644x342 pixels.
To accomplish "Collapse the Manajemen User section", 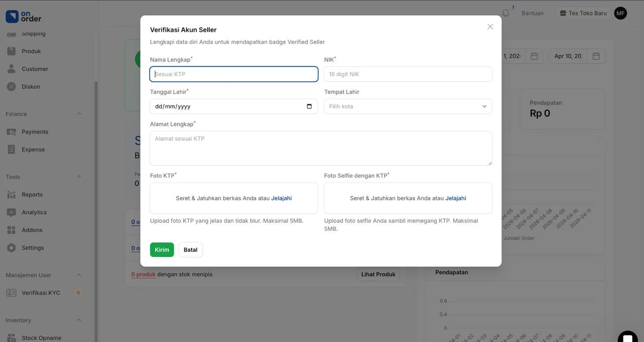I will pos(79,275).
